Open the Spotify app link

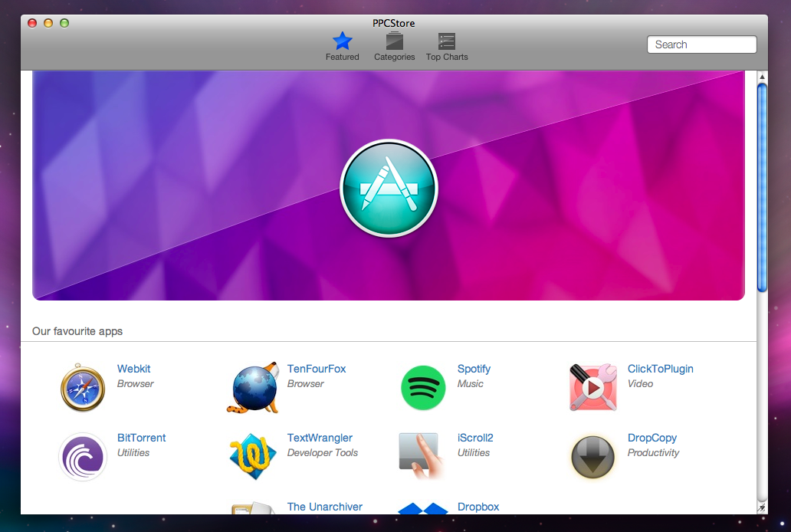coord(474,369)
